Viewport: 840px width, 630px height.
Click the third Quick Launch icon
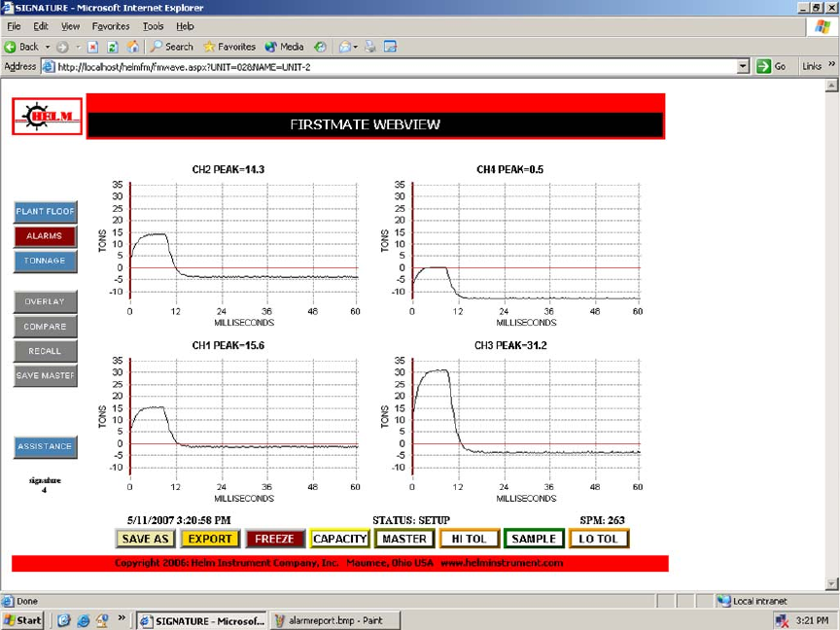(x=102, y=620)
